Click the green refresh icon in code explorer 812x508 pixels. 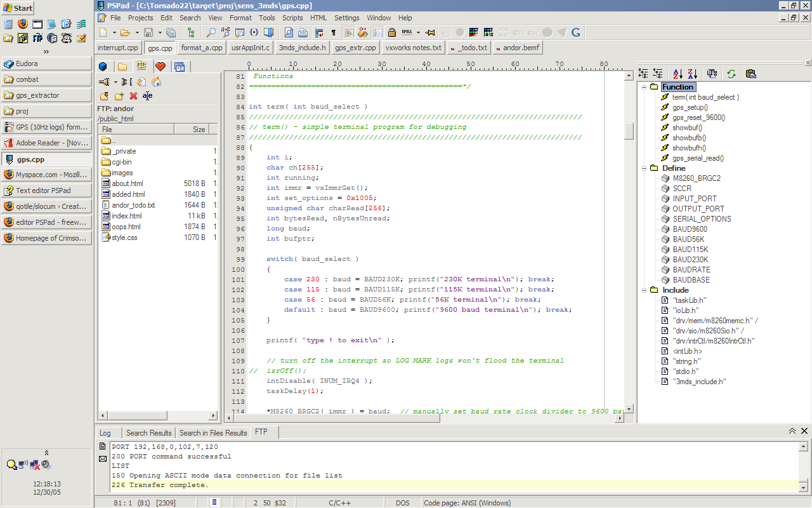(731, 74)
